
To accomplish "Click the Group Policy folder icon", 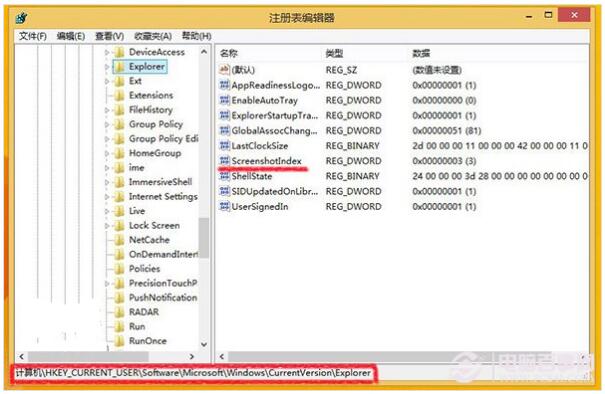I will 120,124.
